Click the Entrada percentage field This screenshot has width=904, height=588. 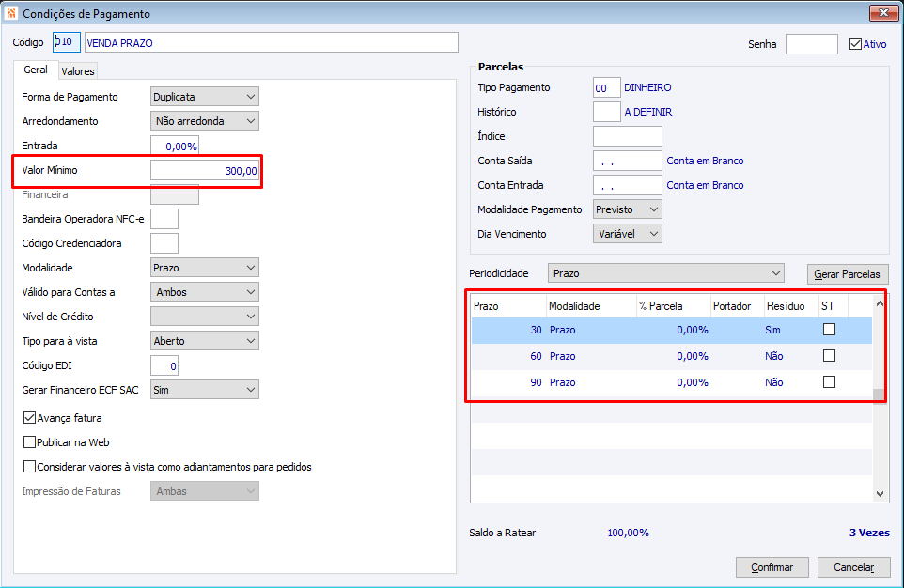tap(175, 146)
